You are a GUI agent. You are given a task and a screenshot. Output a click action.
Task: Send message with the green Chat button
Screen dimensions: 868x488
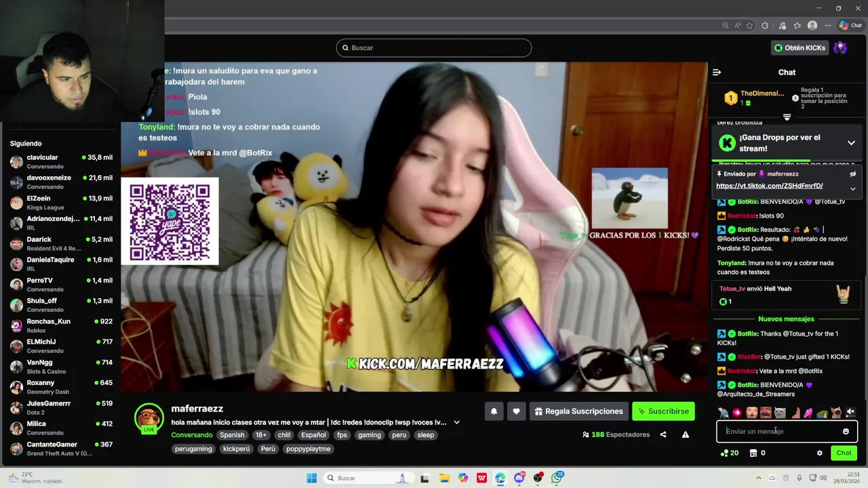click(x=844, y=453)
